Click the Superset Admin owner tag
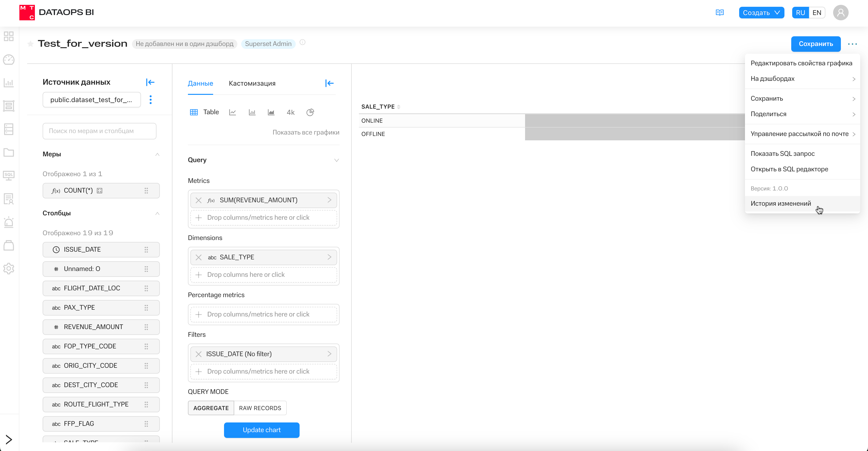 (x=268, y=44)
